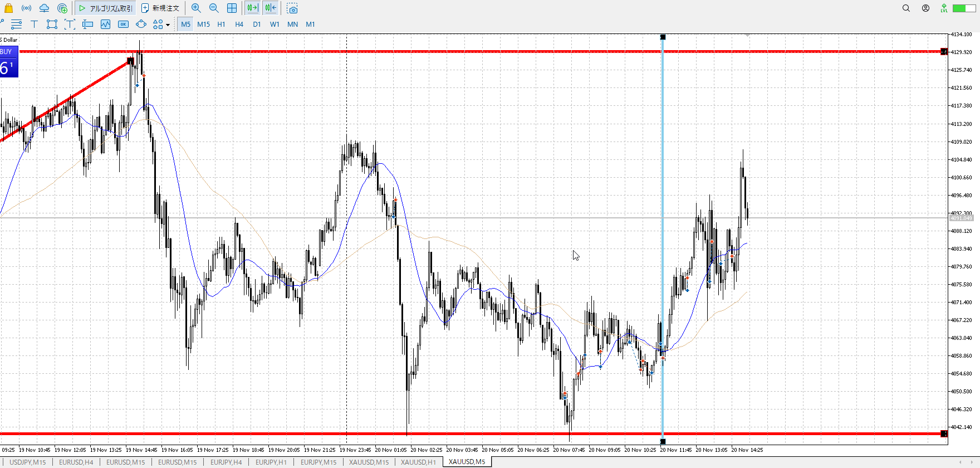Open the market shopping bag icon
Screen dimensions: 980x468
[8, 8]
